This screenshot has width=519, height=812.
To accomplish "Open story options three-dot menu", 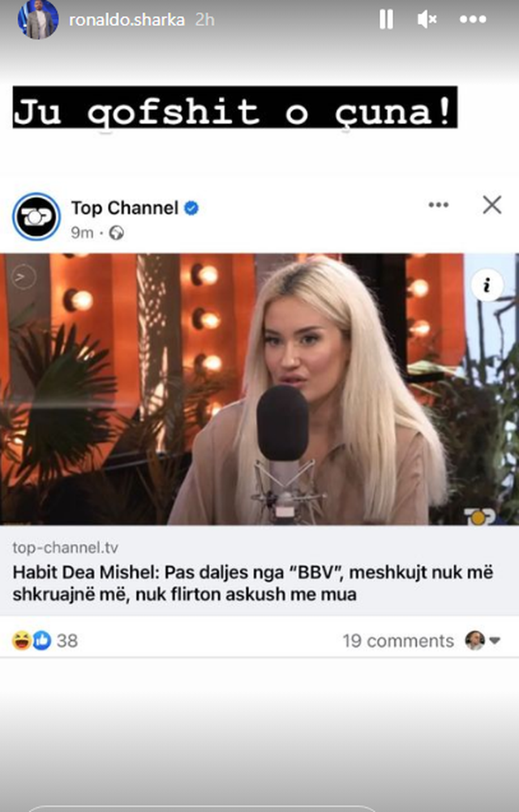I will tap(473, 19).
